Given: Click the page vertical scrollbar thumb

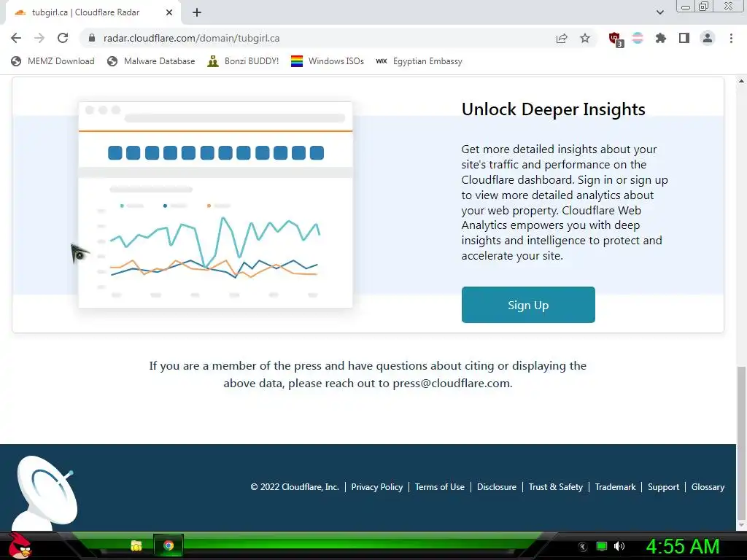Looking at the screenshot, I should click(741, 443).
